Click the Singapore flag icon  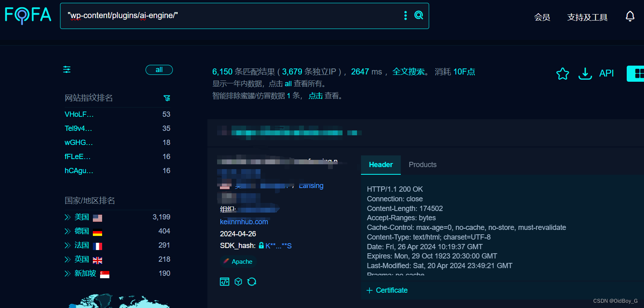(x=105, y=274)
